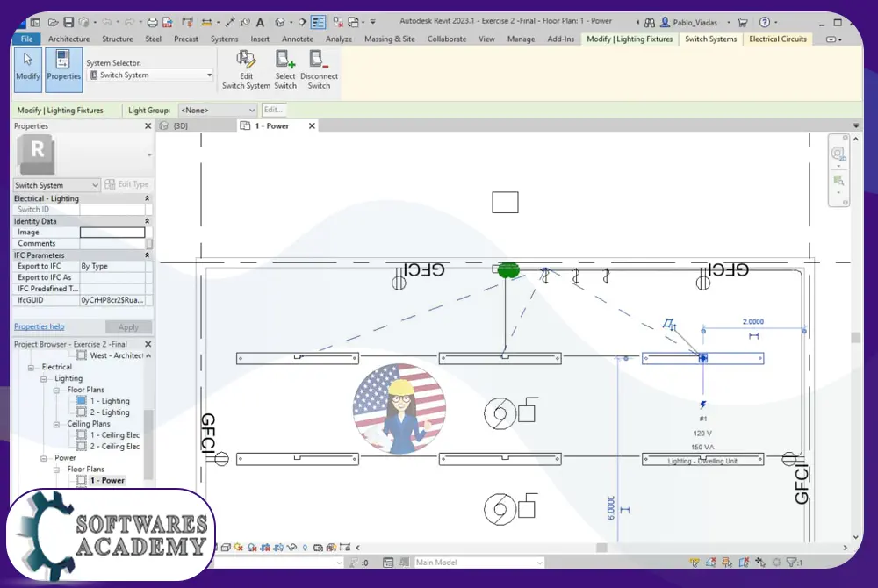Screen dimensions: 878x588
Task: Click the Edit Type button
Action: (x=127, y=184)
